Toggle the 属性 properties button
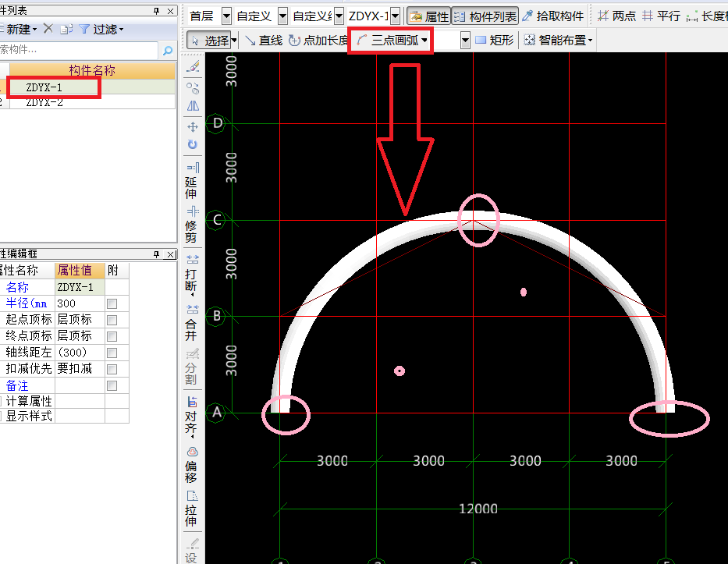This screenshot has height=564, width=728. (429, 16)
